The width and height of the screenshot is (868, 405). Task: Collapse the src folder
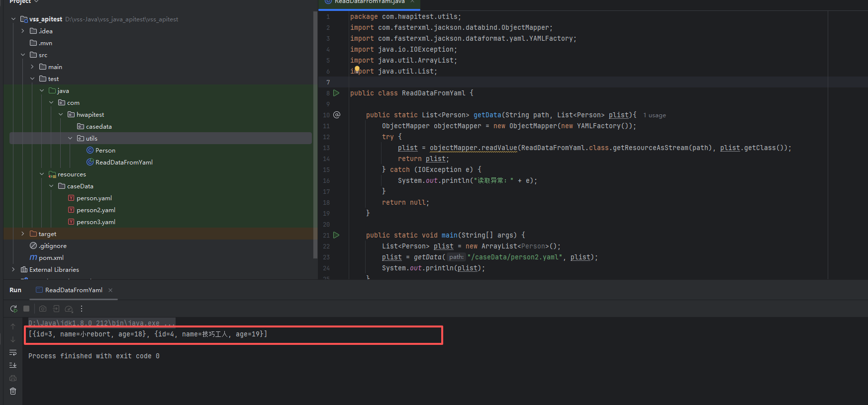(23, 55)
